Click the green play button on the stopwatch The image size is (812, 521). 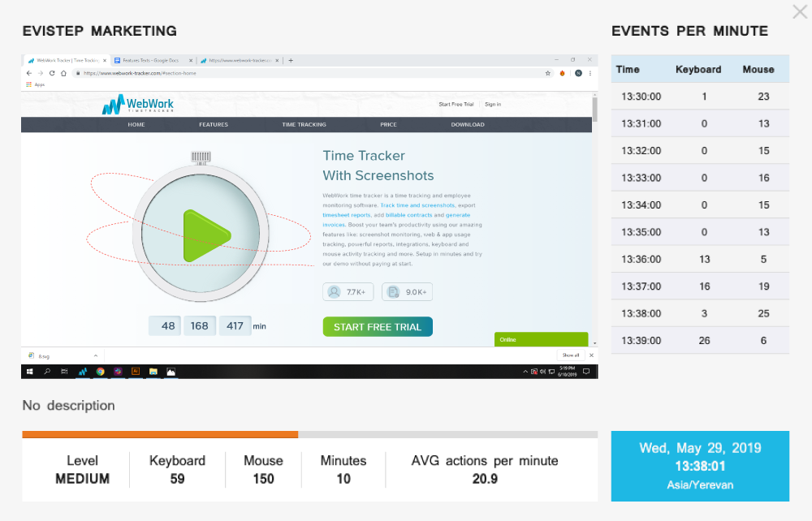[x=206, y=235]
